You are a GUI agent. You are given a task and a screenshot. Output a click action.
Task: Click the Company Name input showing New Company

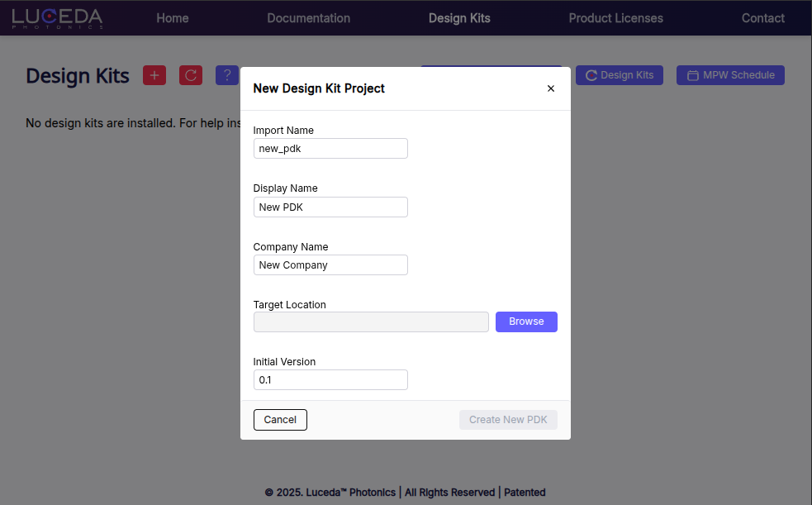pos(330,264)
